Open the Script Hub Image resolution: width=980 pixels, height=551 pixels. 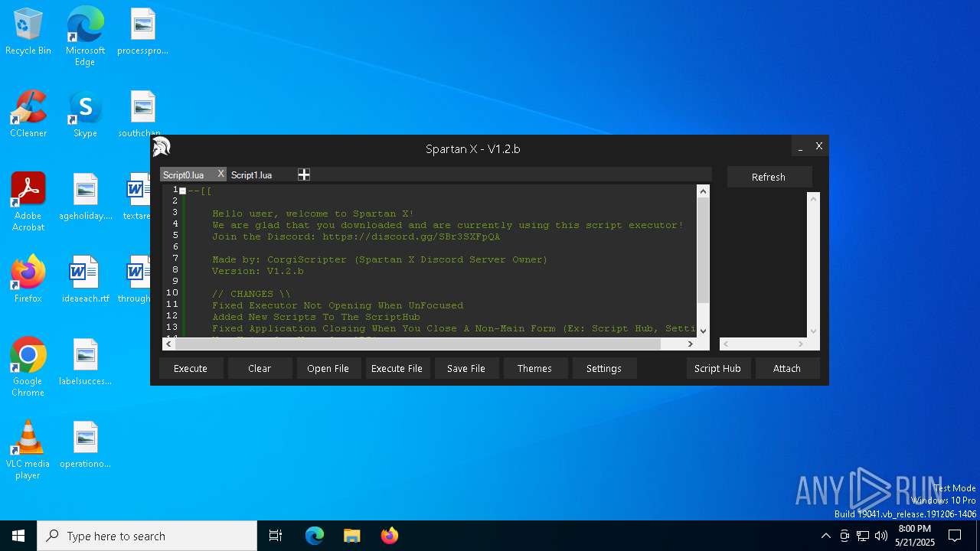717,368
